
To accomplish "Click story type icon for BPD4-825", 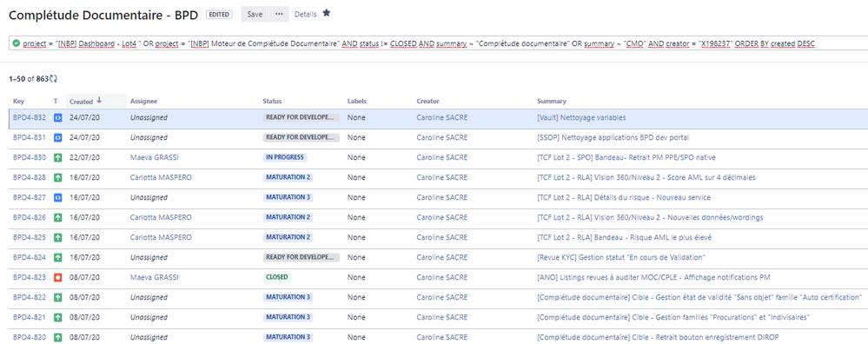I will 57,237.
